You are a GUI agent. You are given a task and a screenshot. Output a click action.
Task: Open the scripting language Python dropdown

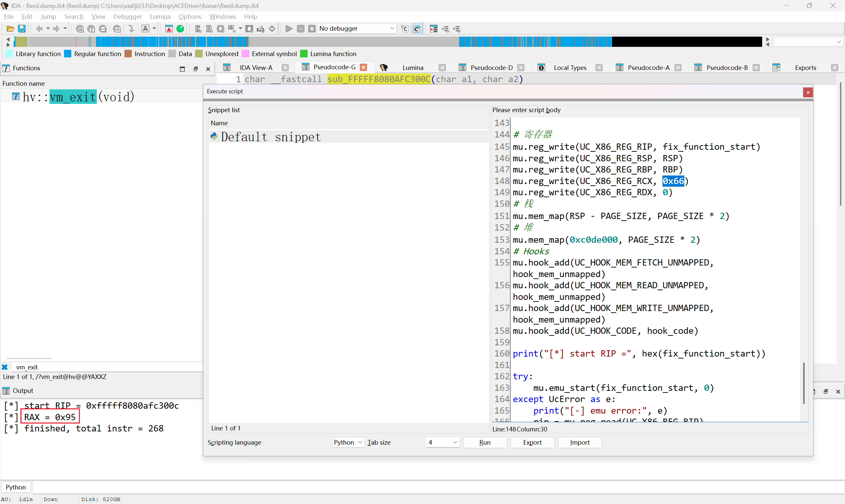348,443
